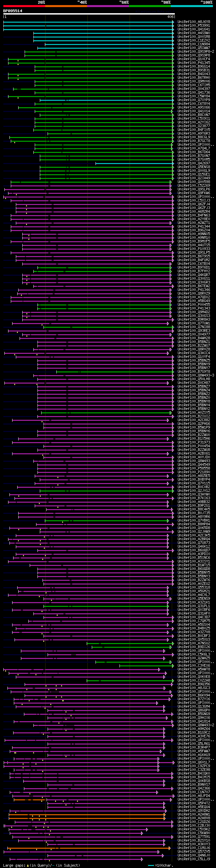
Task: Click label UniRef100_B9Q356
Action: click(194, 684)
